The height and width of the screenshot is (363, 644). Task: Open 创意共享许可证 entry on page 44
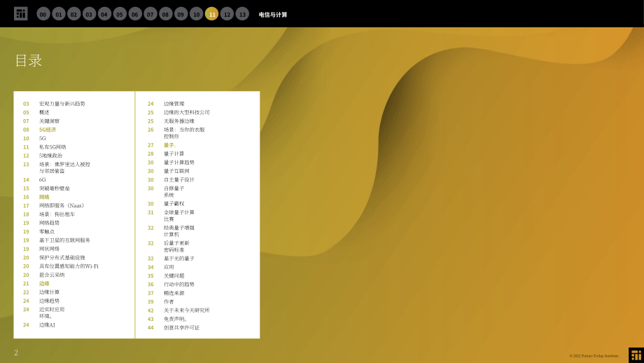181,328
